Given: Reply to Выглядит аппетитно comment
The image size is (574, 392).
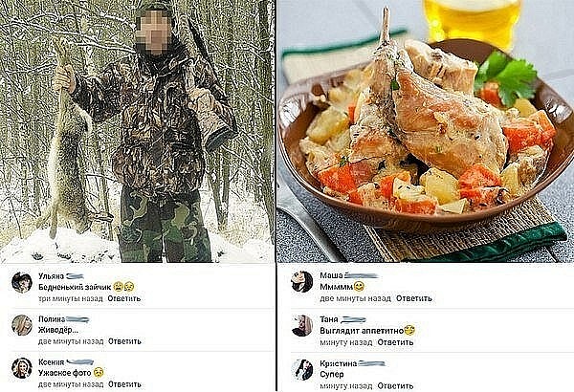Looking at the screenshot, I should click(395, 342).
